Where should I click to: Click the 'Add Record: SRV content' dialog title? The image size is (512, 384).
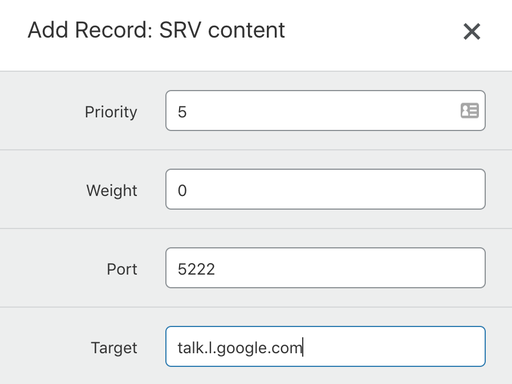[156, 30]
